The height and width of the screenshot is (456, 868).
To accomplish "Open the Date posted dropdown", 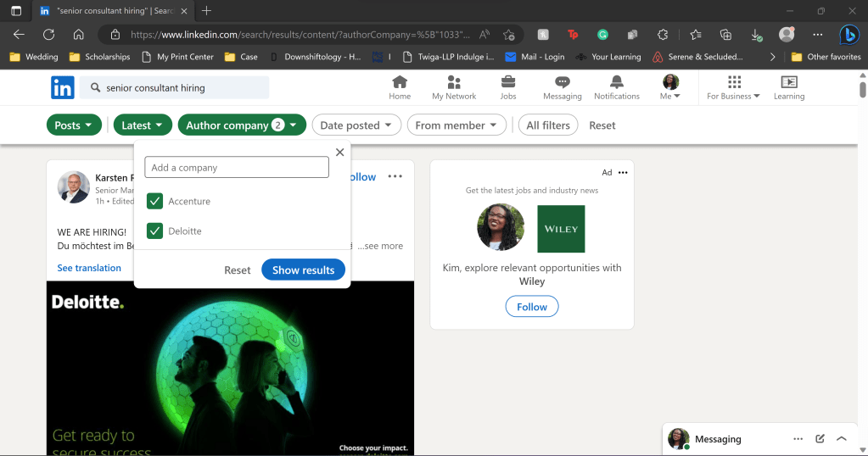I will tap(356, 125).
